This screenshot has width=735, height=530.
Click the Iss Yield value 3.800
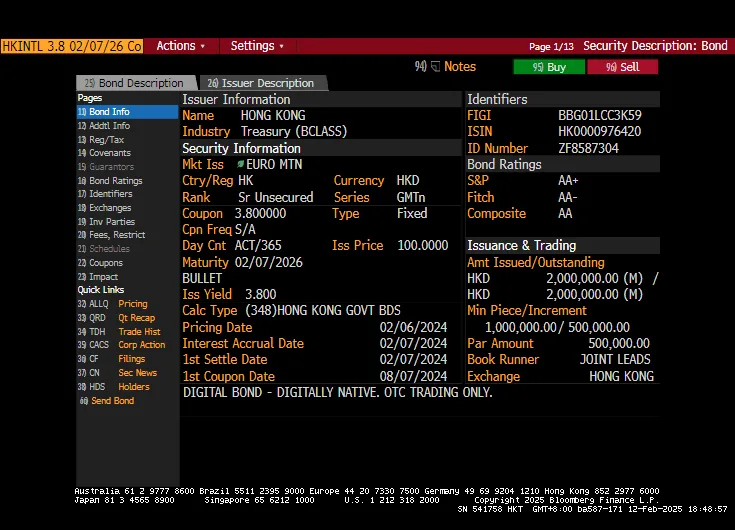pyautogui.click(x=261, y=294)
